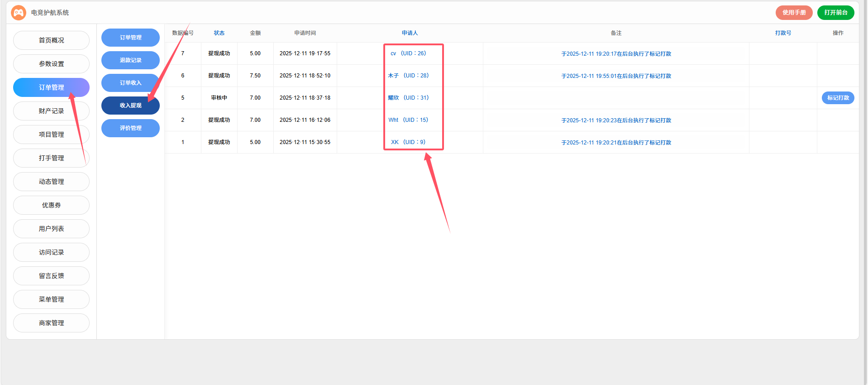Click the 19:55:01 payment remark link
This screenshot has height=385, width=868.
616,76
